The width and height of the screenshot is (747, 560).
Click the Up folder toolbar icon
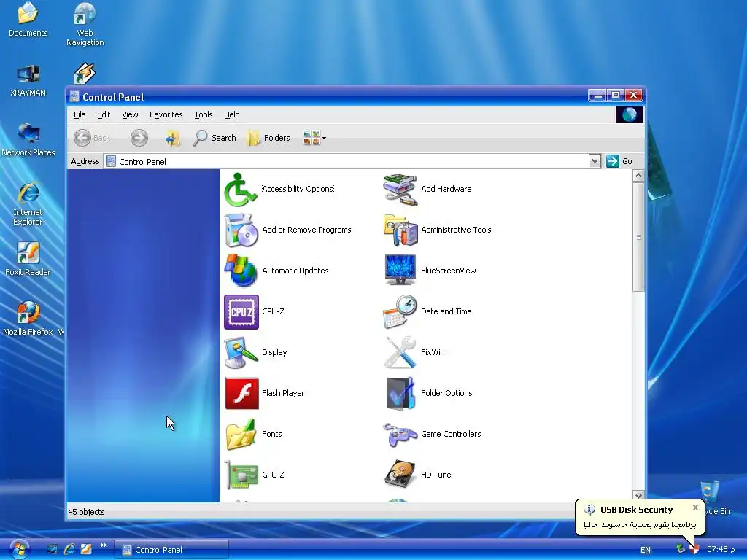172,138
